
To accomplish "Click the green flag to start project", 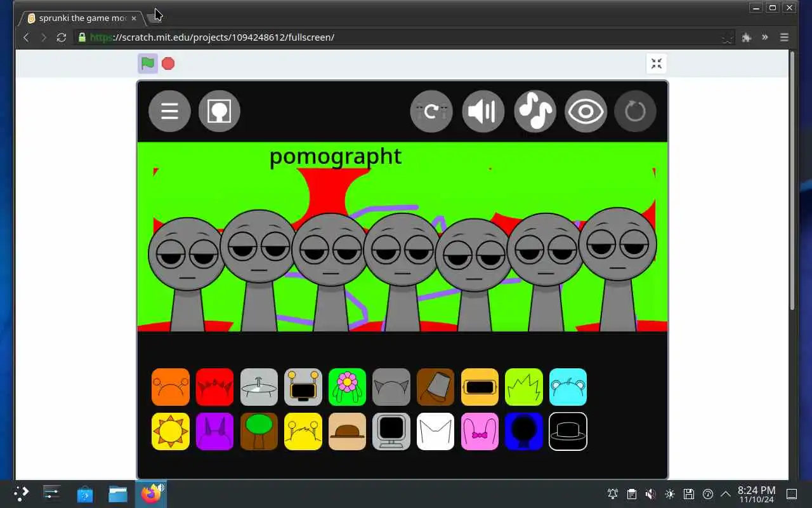I will click(x=148, y=63).
